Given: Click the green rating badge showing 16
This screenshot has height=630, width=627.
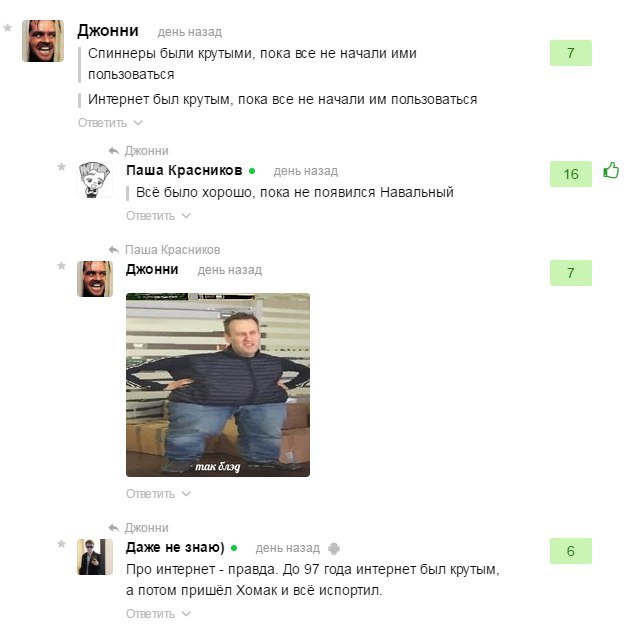Looking at the screenshot, I should click(571, 174).
